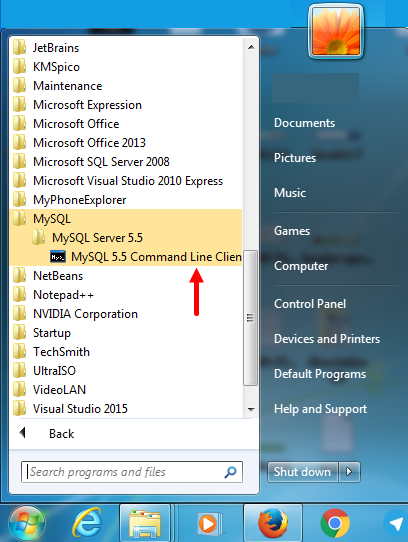408x542 pixels.
Task: Expand the TechSmith folder
Action: click(126, 352)
